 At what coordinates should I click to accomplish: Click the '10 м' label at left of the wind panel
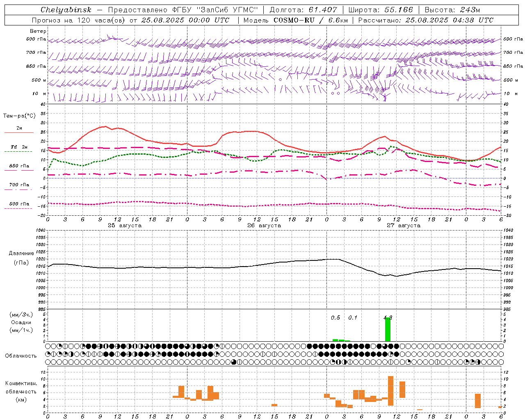pyautogui.click(x=39, y=94)
